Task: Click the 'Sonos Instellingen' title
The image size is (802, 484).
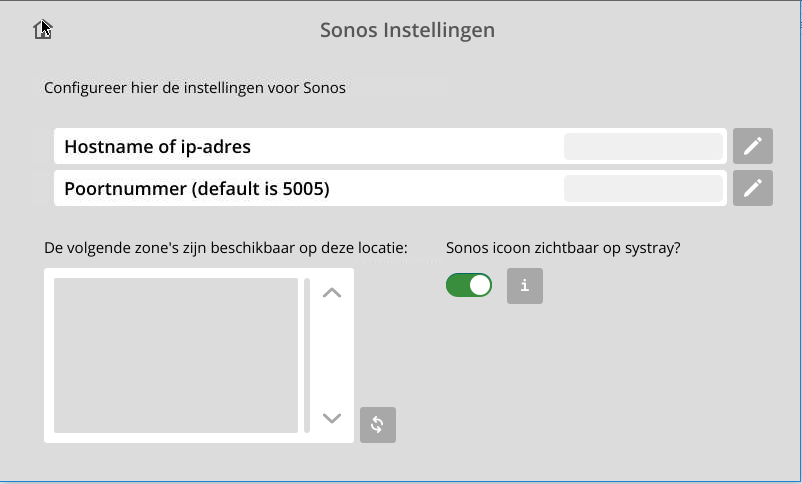Action: [x=408, y=30]
